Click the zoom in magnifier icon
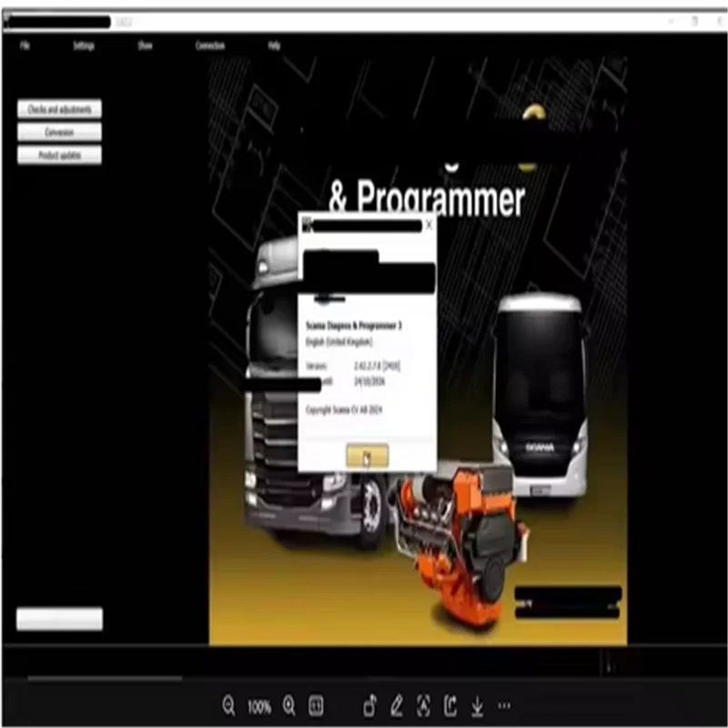Viewport: 728px width, 728px height. pyautogui.click(x=288, y=705)
